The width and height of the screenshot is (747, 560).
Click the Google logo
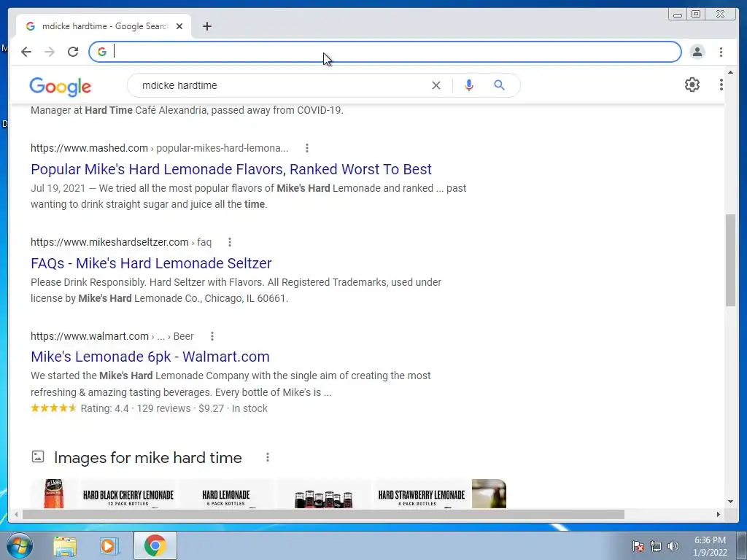(60, 86)
